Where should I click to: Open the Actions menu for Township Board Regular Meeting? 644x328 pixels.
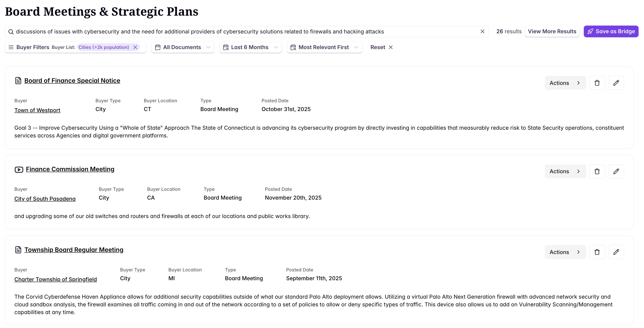[x=565, y=252]
